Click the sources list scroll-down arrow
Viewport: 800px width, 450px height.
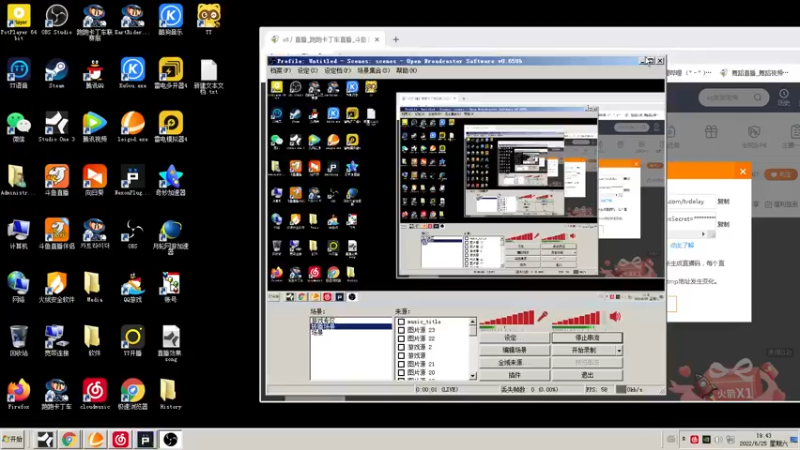(472, 376)
